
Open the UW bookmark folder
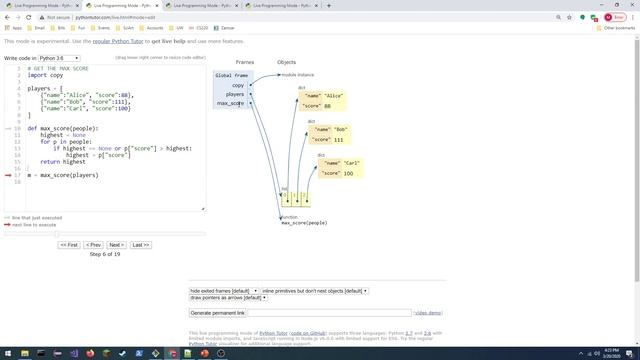coord(176,28)
